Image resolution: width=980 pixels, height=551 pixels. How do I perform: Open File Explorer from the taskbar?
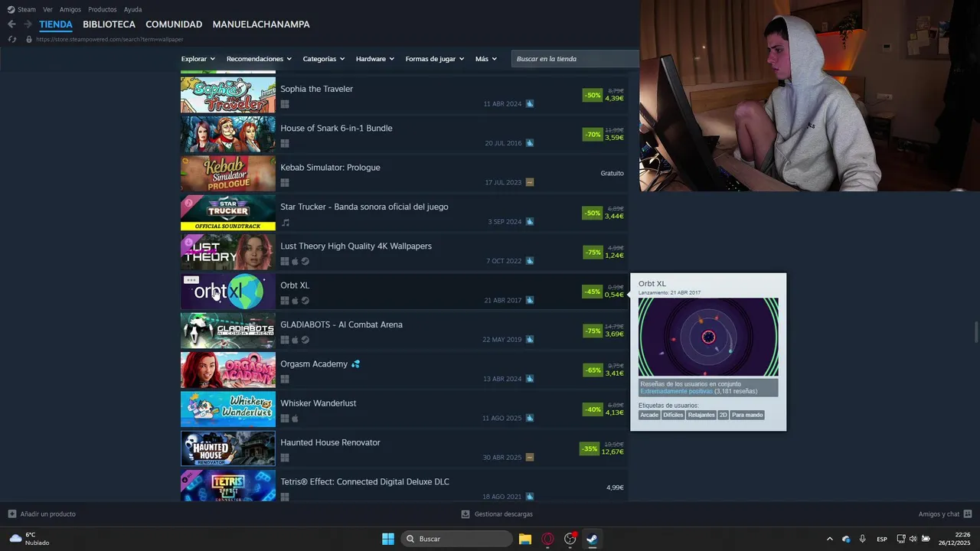click(x=525, y=539)
